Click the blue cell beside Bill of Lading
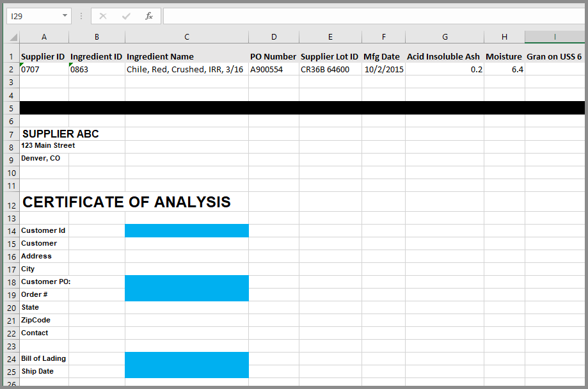Image resolution: width=588 pixels, height=389 pixels. point(187,359)
